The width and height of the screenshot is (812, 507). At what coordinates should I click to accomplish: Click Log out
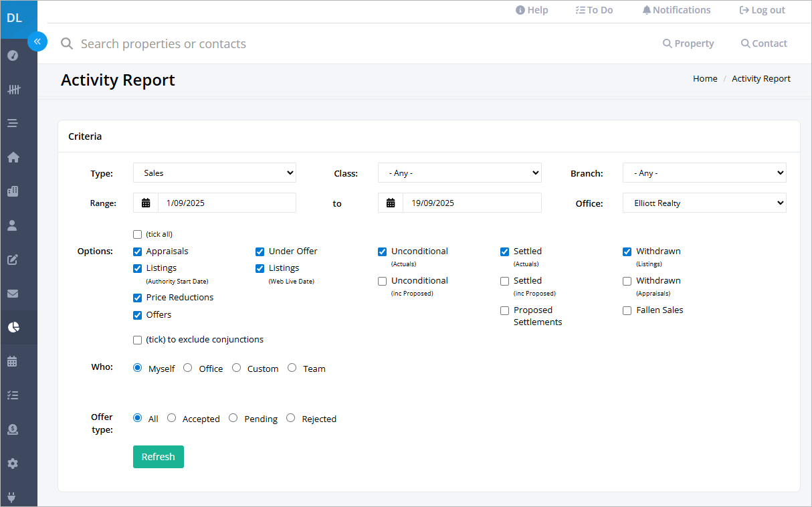(762, 10)
